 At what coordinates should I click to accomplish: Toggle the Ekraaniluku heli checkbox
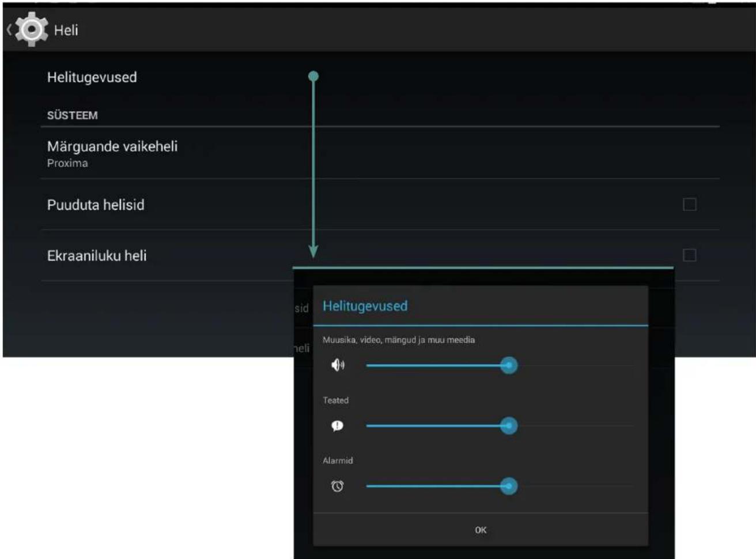689,255
